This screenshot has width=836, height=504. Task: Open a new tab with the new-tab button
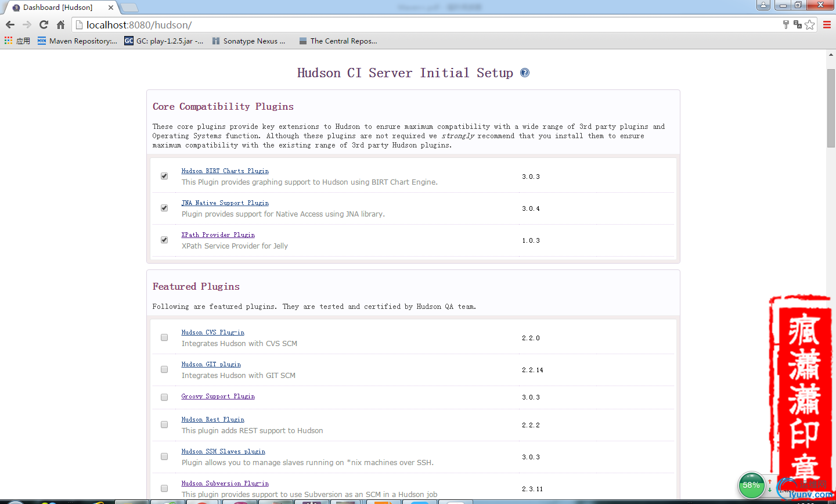[x=129, y=8]
